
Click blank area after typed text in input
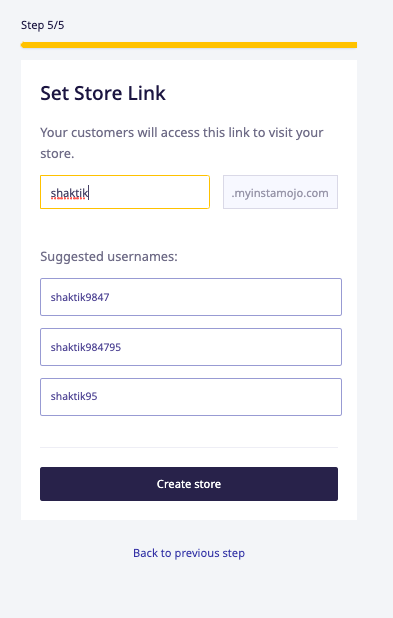(x=150, y=192)
